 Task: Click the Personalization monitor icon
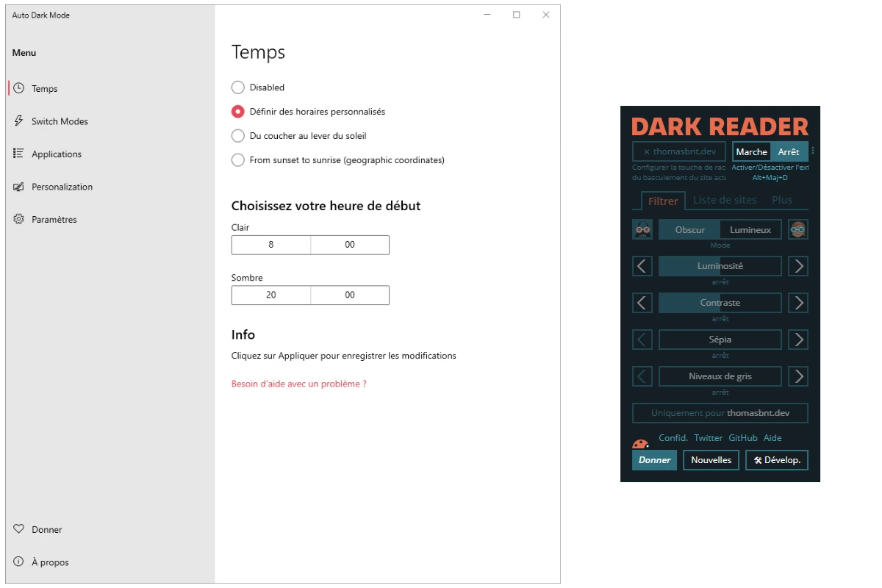(x=18, y=187)
